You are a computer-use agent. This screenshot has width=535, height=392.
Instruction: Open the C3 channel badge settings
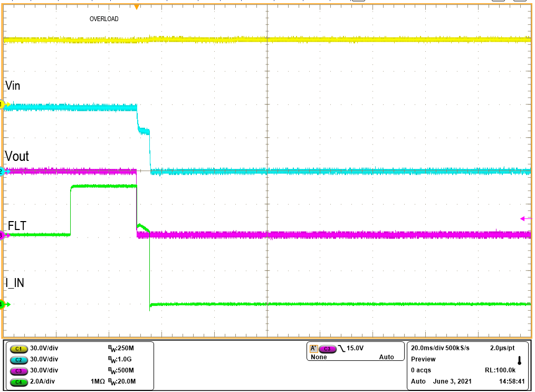pos(19,371)
